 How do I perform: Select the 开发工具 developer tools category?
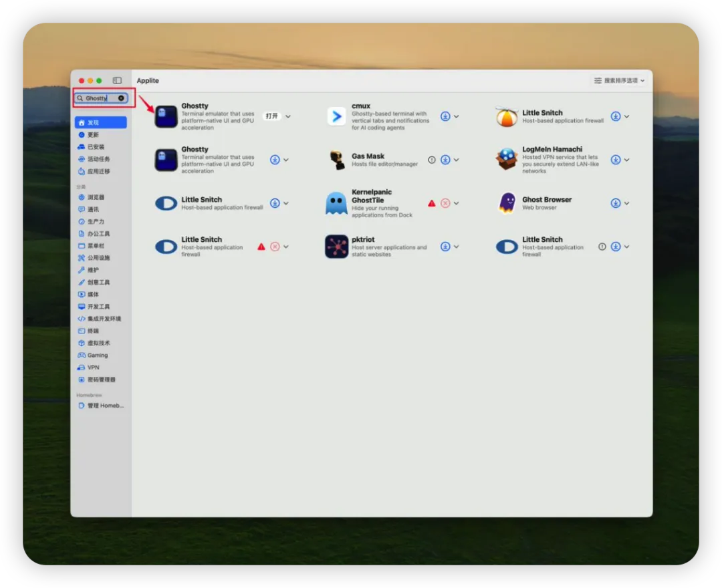coord(101,307)
